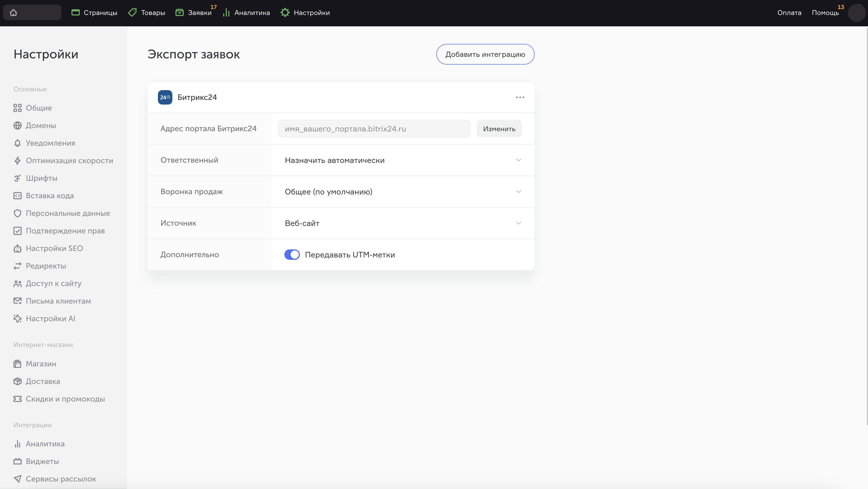
Task: Open the three-dots menu for Битрикс24
Action: point(520,97)
